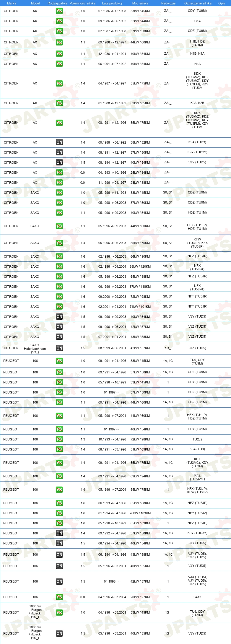This screenshot has width=231, height=644.
Task: Click the Lata produkcji column header
Action: point(112,3)
